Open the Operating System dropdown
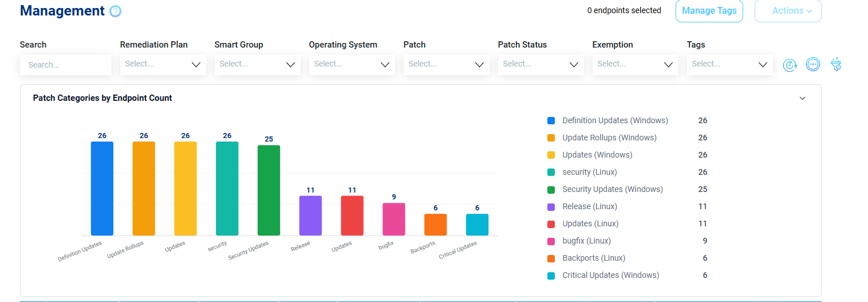Image resolution: width=868 pixels, height=302 pixels. 352,64
